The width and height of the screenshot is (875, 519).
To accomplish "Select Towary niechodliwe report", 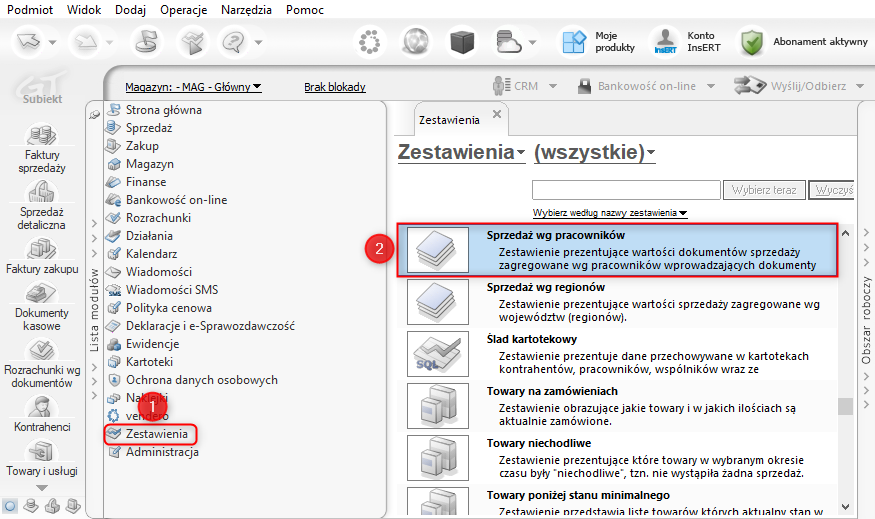I will coord(617,458).
